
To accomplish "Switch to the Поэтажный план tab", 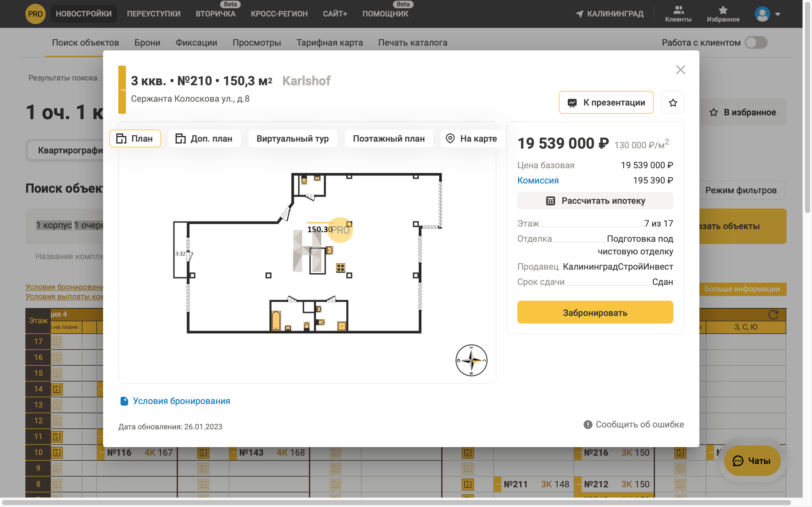I will point(389,138).
